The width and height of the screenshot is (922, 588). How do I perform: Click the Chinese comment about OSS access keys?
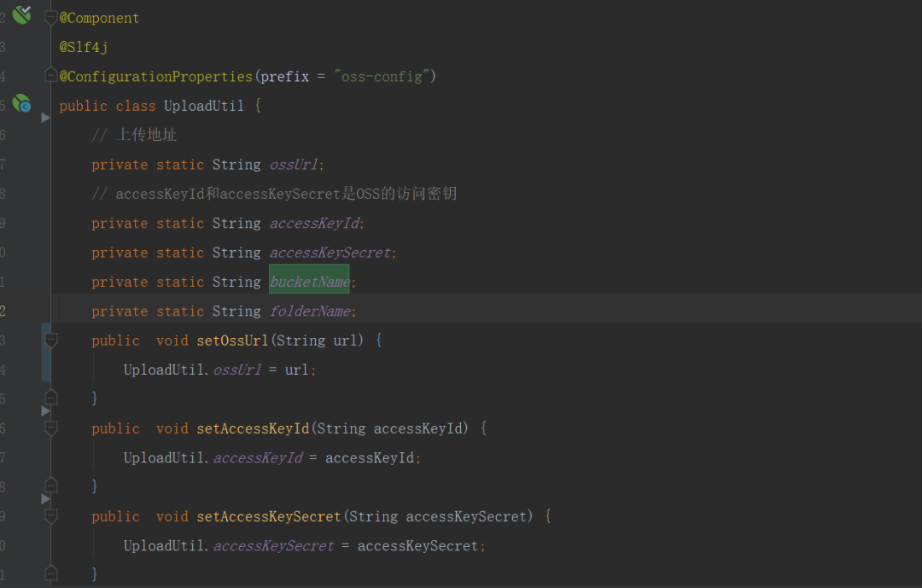click(274, 194)
